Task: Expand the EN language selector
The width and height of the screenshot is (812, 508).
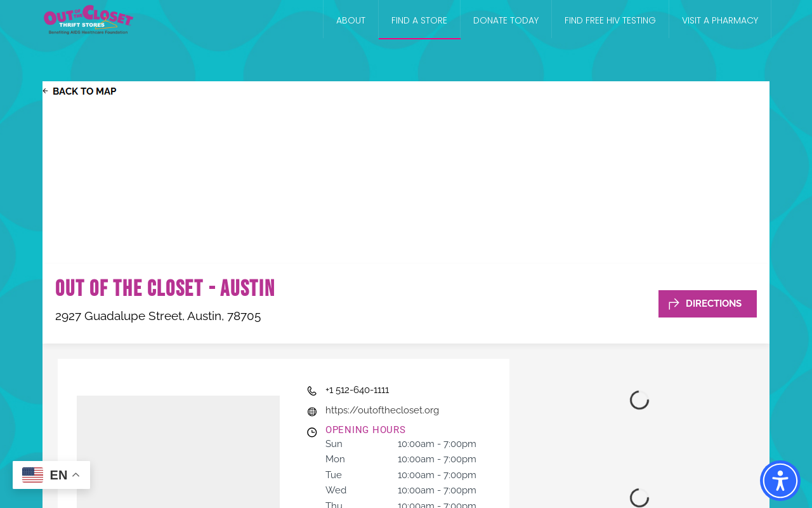Action: click(51, 475)
